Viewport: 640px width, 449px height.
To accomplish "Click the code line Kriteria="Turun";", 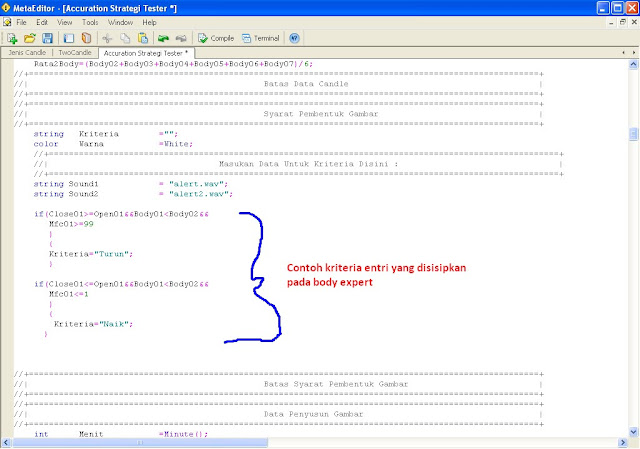I will [x=91, y=254].
